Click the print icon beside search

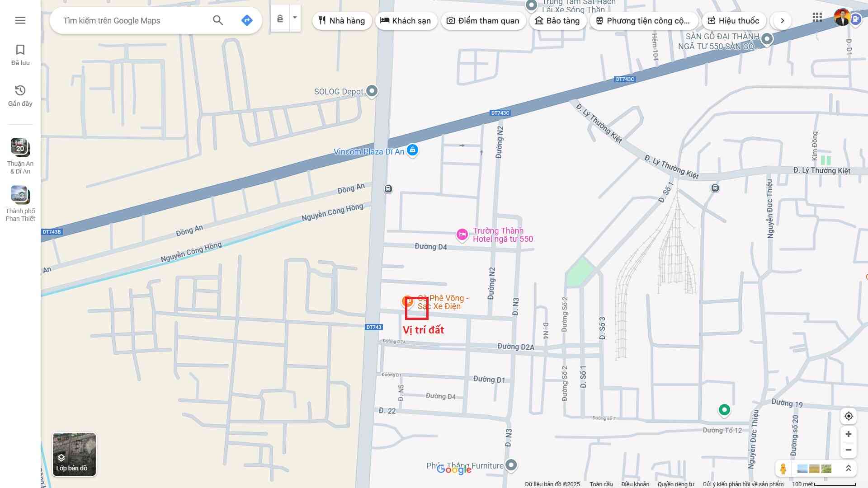click(280, 19)
